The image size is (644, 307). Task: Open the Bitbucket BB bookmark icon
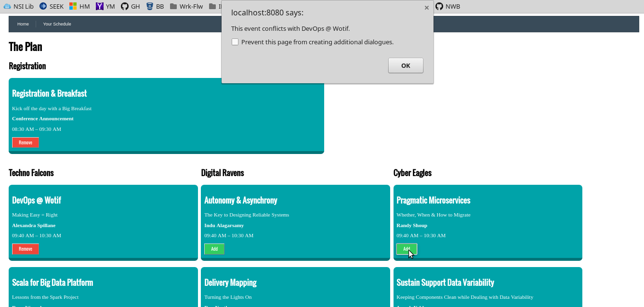tap(150, 6)
